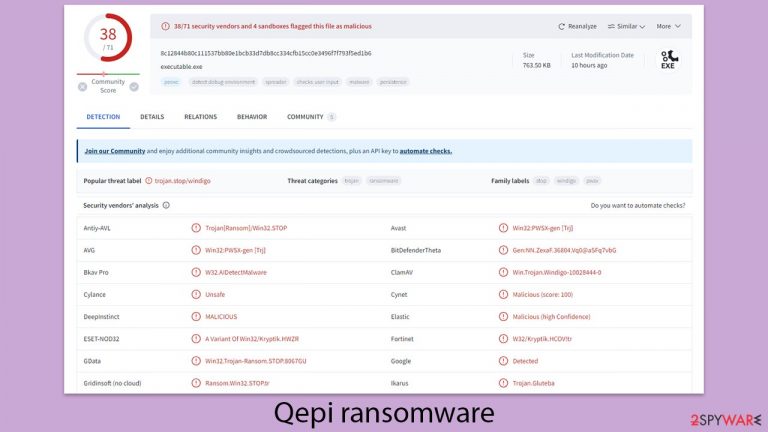Click the Avast detection warning icon
The width and height of the screenshot is (768, 432).
503,228
